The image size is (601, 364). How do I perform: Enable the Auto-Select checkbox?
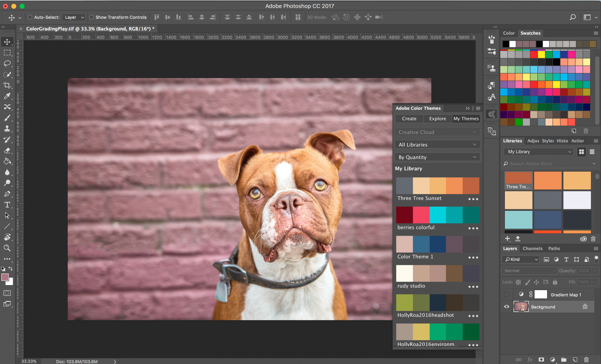[29, 17]
